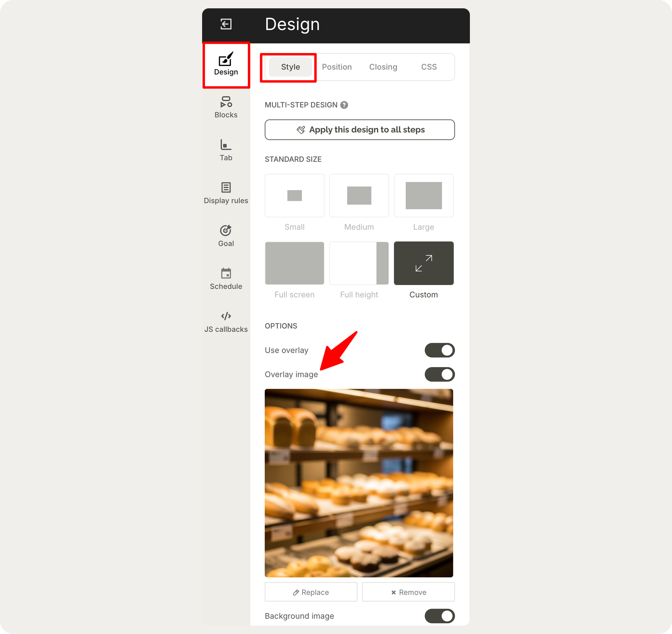Viewport: 672px width, 634px height.
Task: Click the collapse panel icon beside Design title
Action: (226, 24)
